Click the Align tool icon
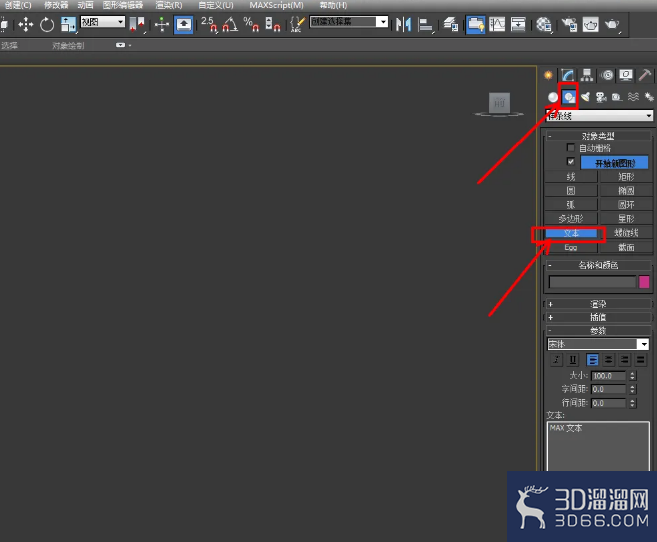The image size is (657, 542). 426,24
